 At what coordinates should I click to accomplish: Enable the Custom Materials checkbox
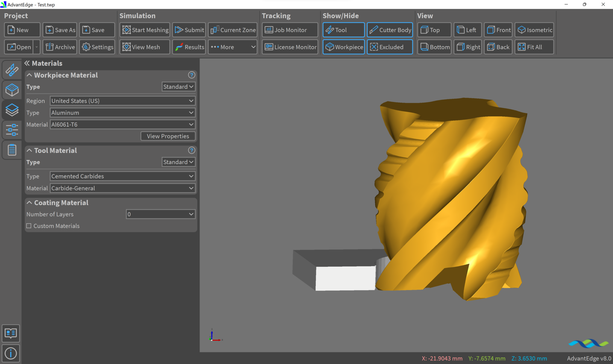[29, 226]
